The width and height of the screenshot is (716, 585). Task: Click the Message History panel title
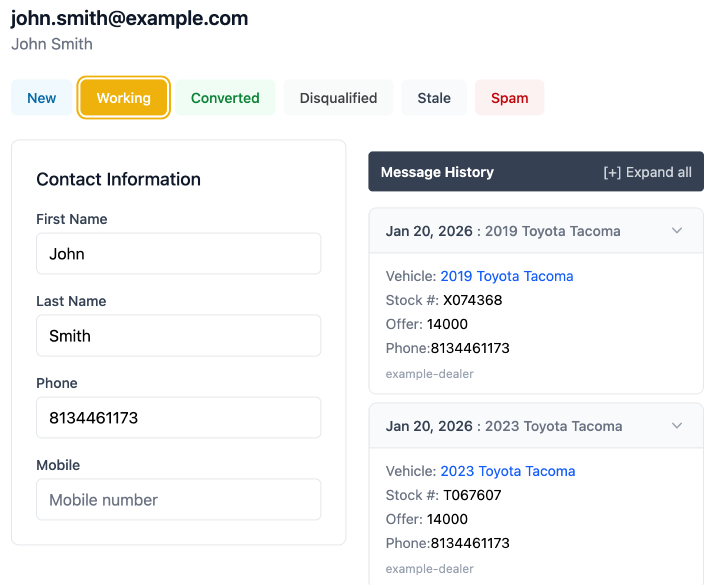pos(437,172)
